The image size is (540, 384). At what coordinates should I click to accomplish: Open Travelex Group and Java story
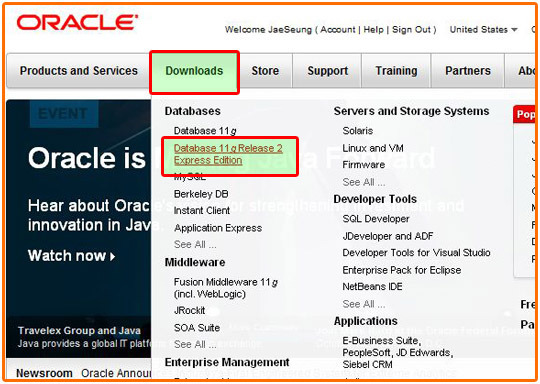pos(79,331)
